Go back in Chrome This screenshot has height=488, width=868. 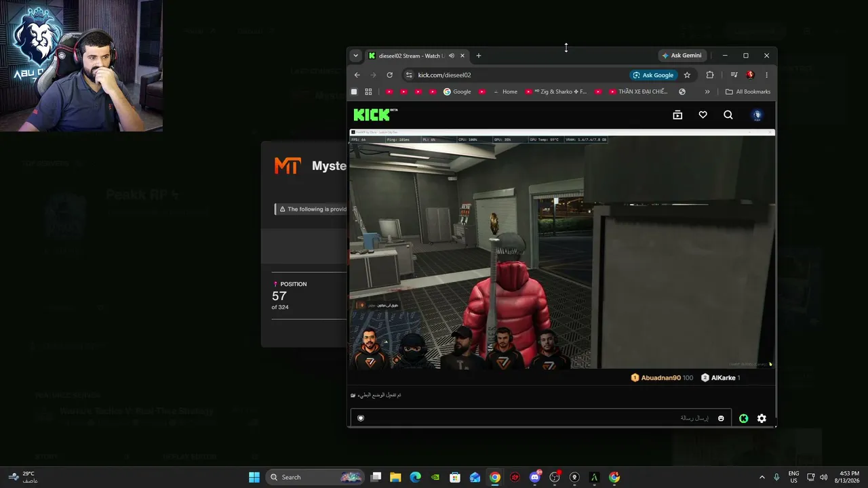coord(357,75)
